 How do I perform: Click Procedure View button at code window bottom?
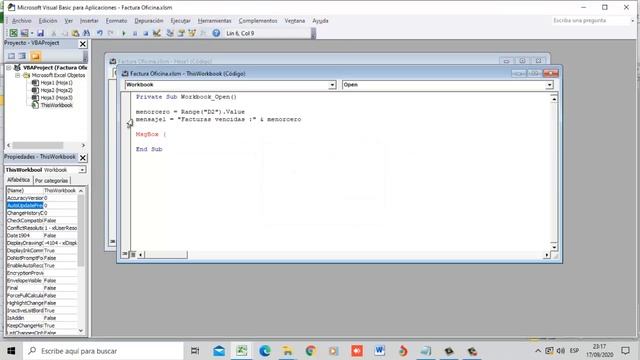[125, 254]
